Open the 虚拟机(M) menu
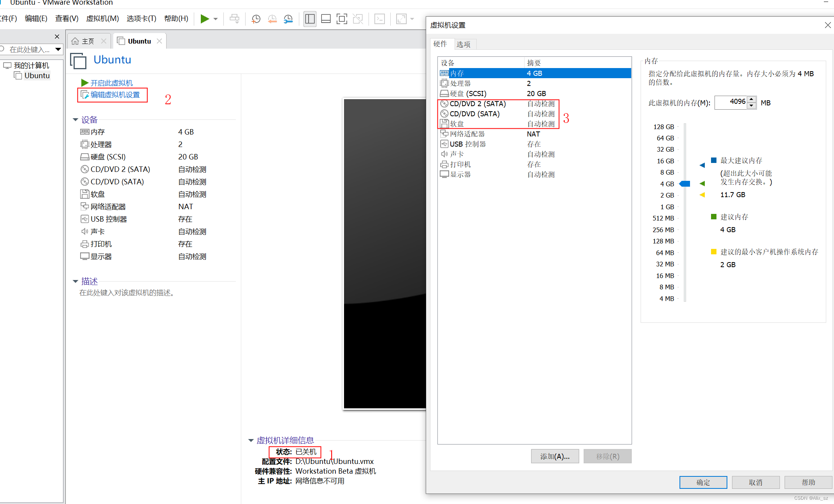Viewport: 834px width, 504px height. (x=102, y=19)
